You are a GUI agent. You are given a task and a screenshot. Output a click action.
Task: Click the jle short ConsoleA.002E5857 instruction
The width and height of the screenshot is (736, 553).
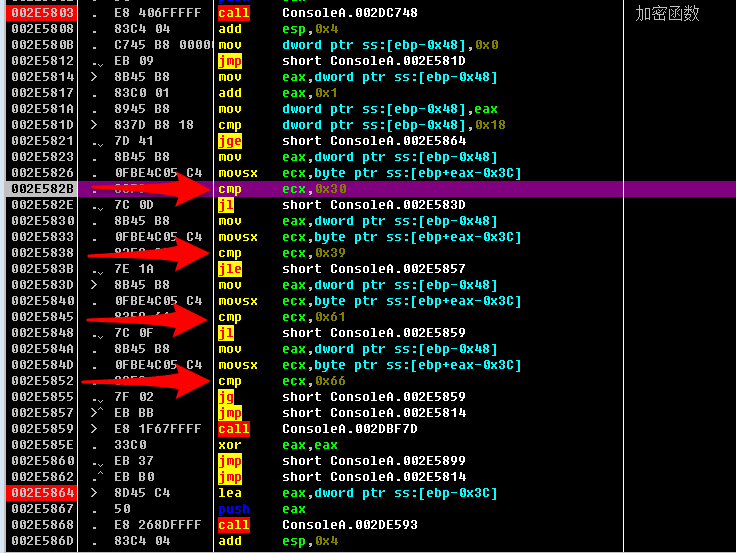tap(342, 269)
